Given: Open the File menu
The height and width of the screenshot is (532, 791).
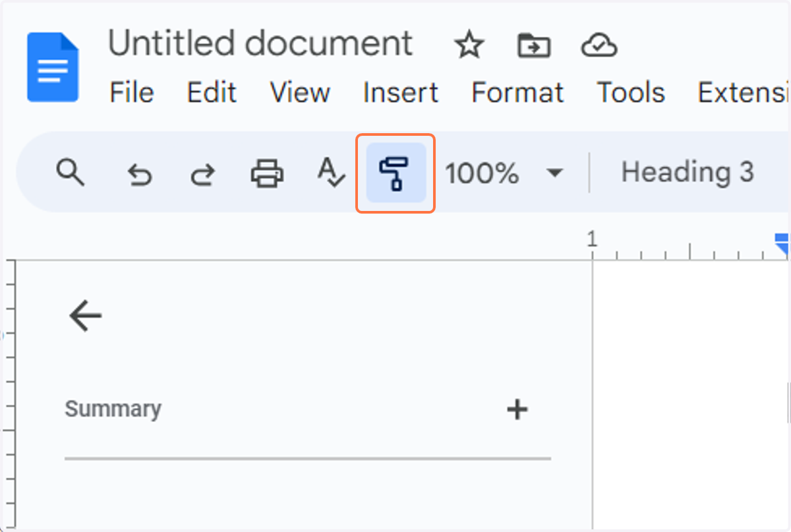Looking at the screenshot, I should pyautogui.click(x=132, y=92).
